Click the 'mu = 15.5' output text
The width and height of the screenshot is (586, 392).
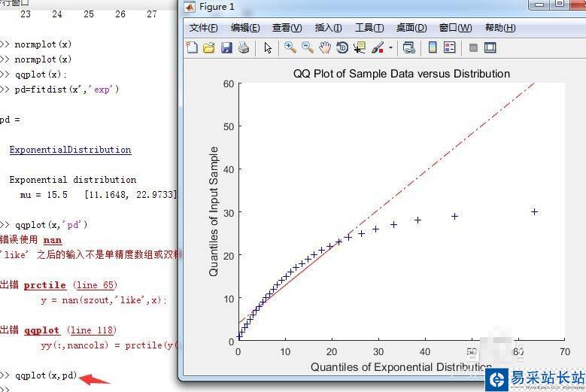point(44,195)
